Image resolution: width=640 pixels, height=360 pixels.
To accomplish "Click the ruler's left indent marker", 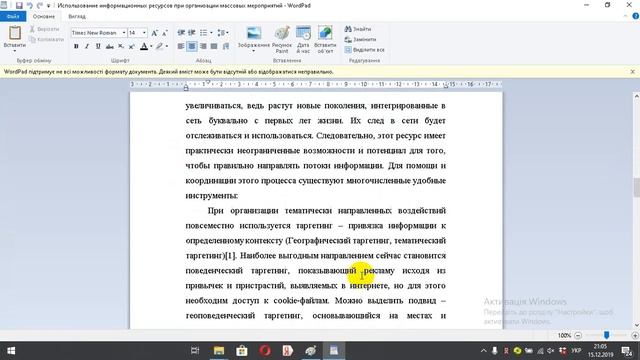I will [186, 87].
